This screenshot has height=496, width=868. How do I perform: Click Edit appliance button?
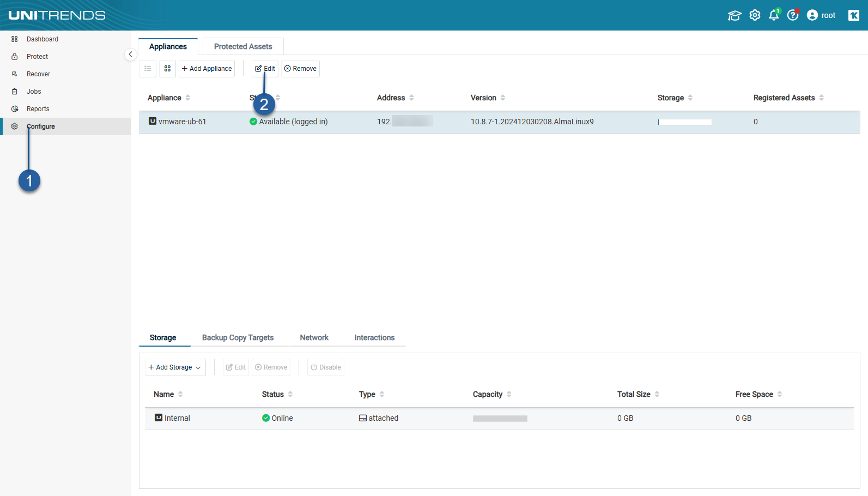click(265, 69)
